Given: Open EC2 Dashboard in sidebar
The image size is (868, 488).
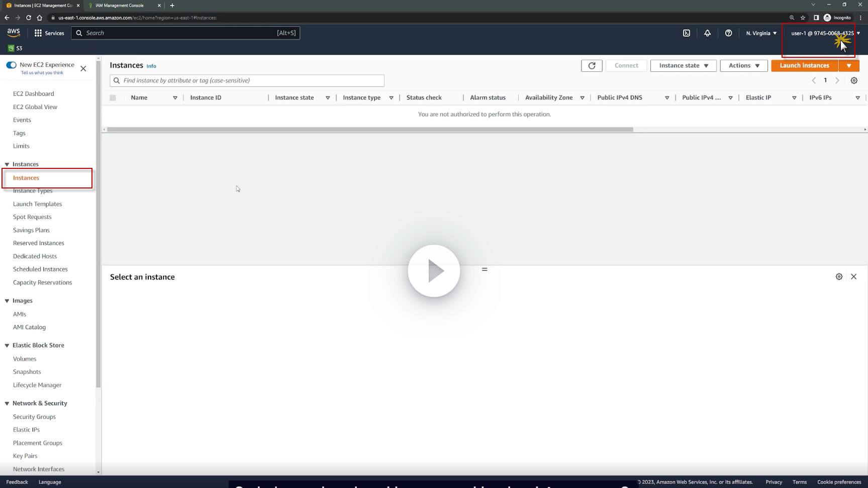Looking at the screenshot, I should tap(33, 94).
